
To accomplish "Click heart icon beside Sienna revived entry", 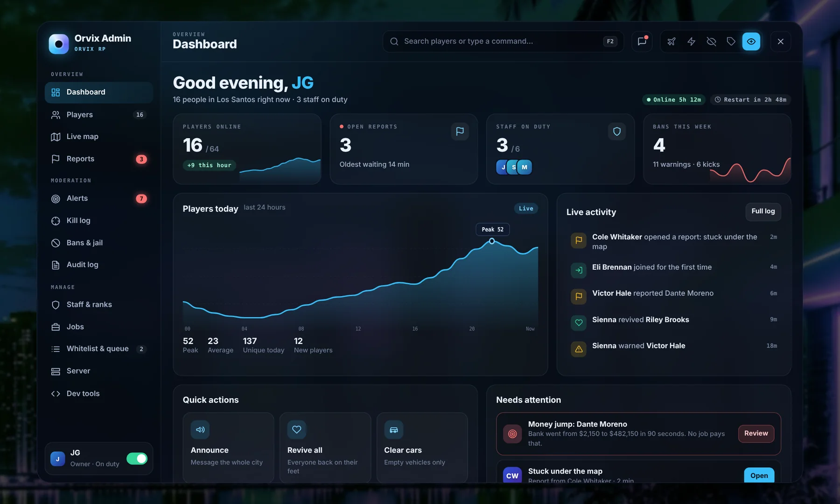I will tap(579, 322).
